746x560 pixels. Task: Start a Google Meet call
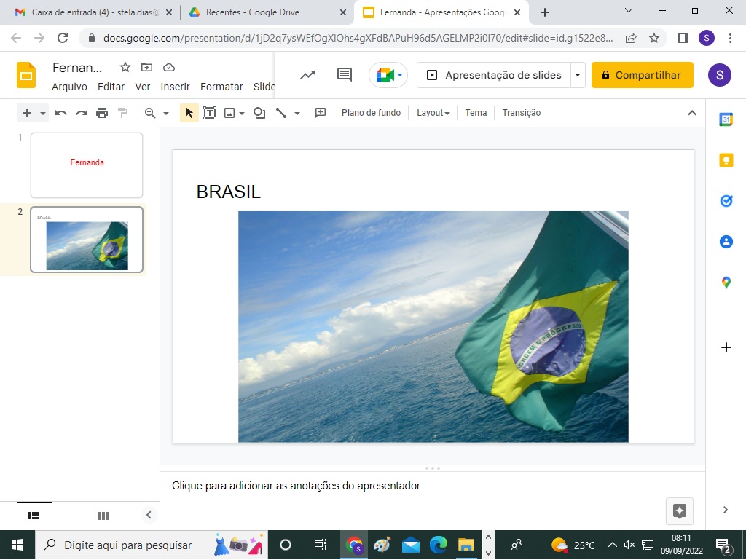pyautogui.click(x=388, y=75)
